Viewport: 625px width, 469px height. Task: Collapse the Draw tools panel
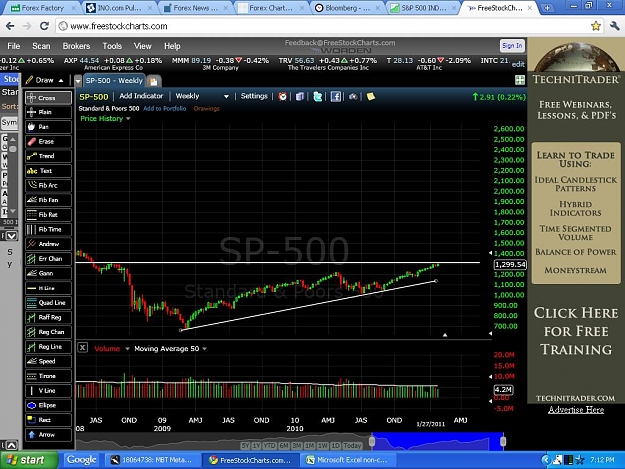pyautogui.click(x=61, y=80)
